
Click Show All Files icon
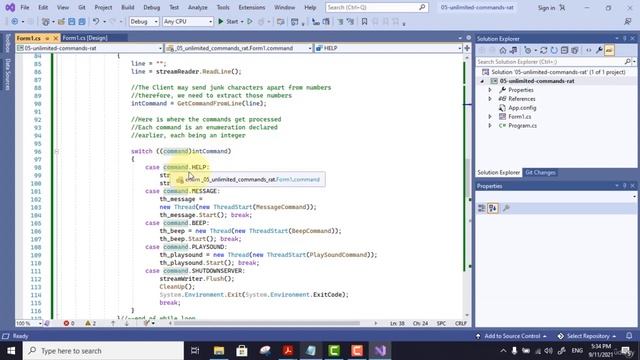point(575,51)
